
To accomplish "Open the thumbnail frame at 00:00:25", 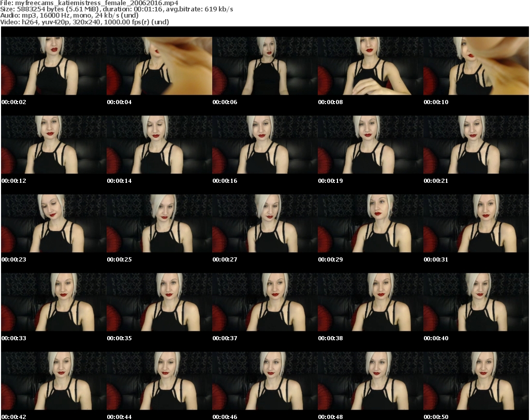I will click(159, 223).
